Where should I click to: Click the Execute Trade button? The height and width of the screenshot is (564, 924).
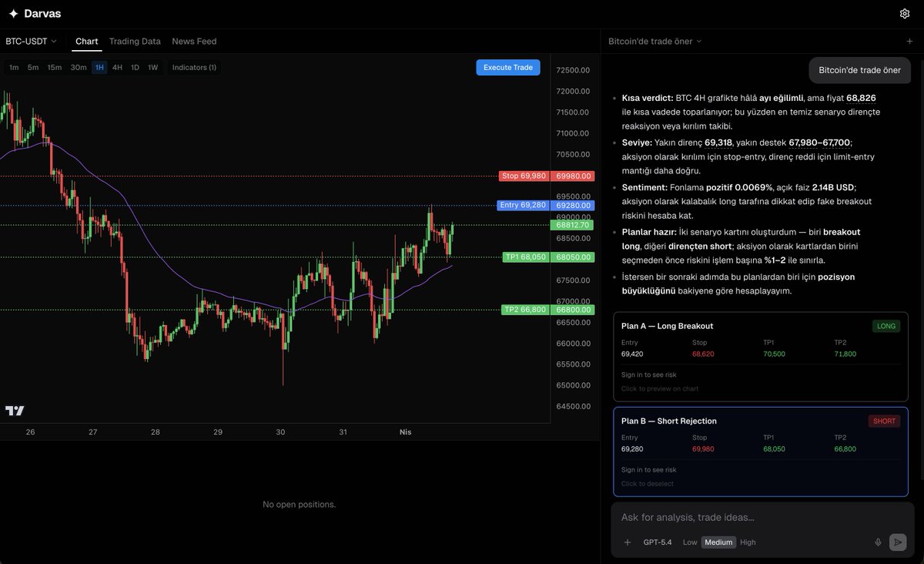[508, 67]
